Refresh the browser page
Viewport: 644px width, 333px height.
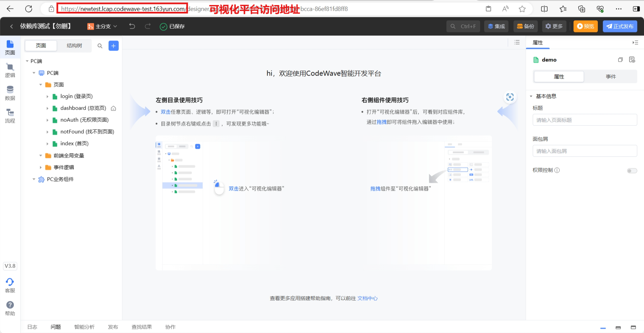(x=29, y=9)
